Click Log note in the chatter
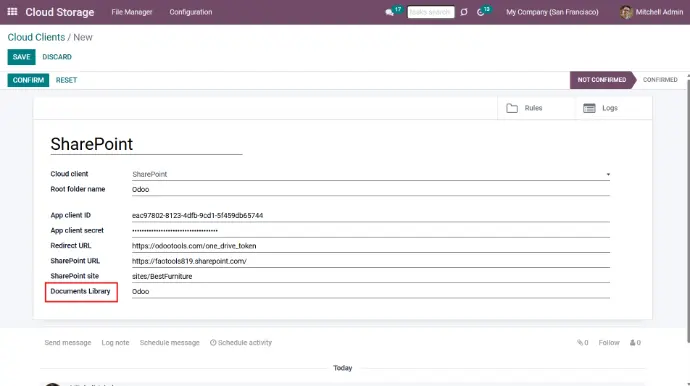This screenshot has width=690, height=386. tap(115, 342)
